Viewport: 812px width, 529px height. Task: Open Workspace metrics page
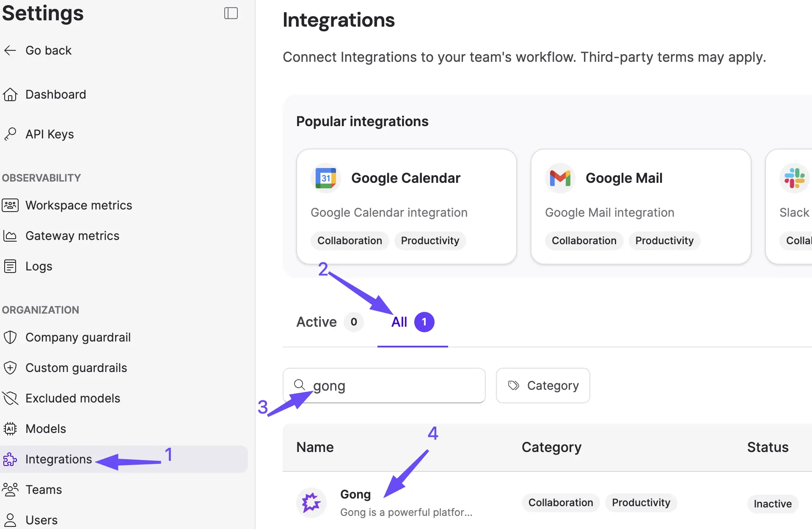pos(79,205)
